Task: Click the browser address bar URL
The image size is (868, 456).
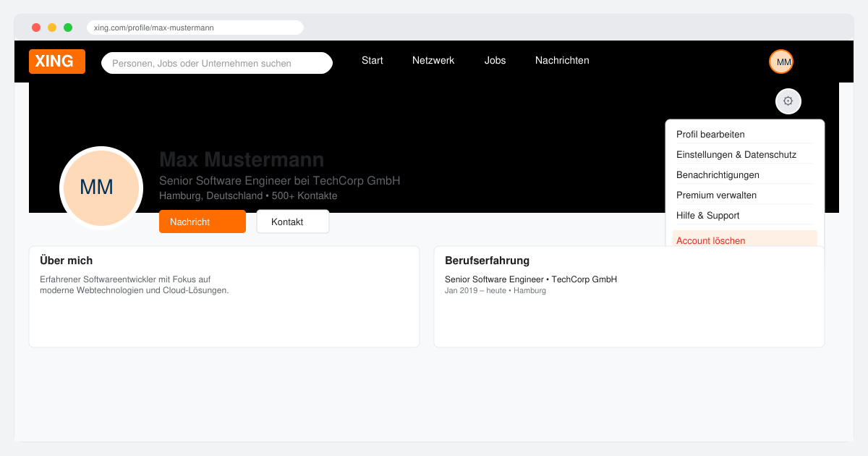Action: pyautogui.click(x=195, y=28)
